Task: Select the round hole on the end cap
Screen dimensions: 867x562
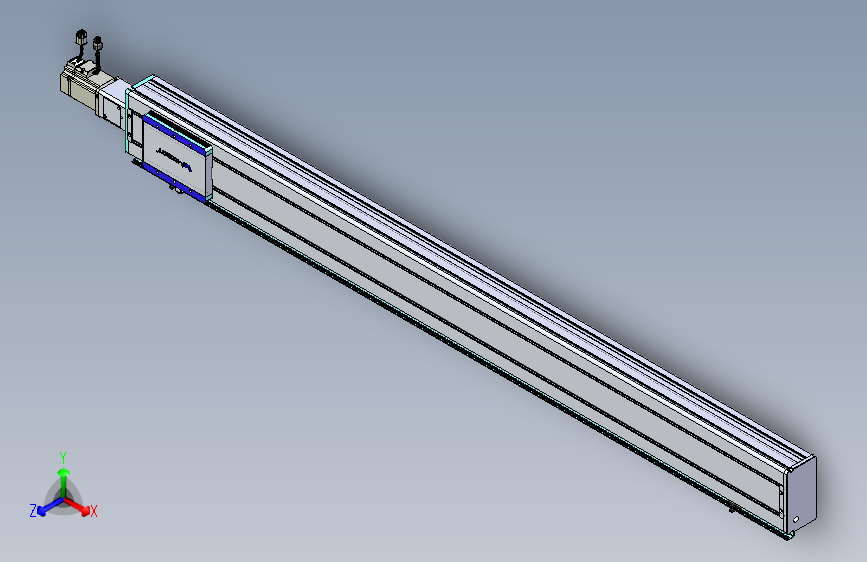Action: 796,519
